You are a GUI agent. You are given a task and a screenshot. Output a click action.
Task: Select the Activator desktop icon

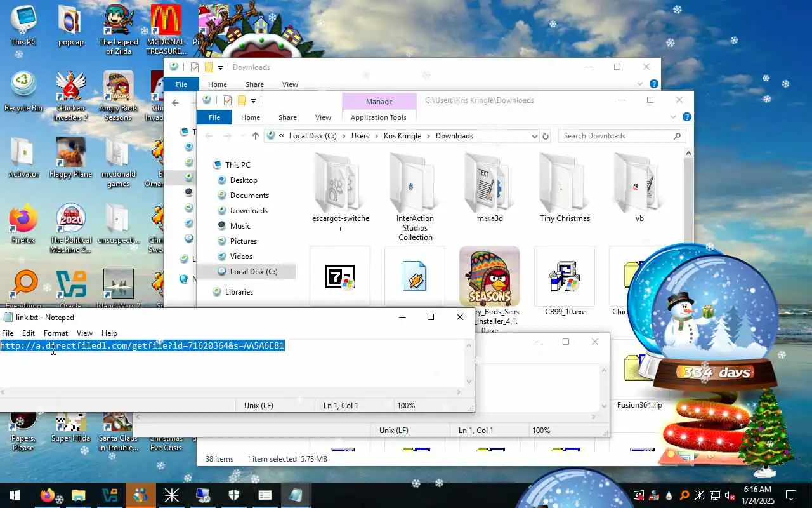(23, 158)
